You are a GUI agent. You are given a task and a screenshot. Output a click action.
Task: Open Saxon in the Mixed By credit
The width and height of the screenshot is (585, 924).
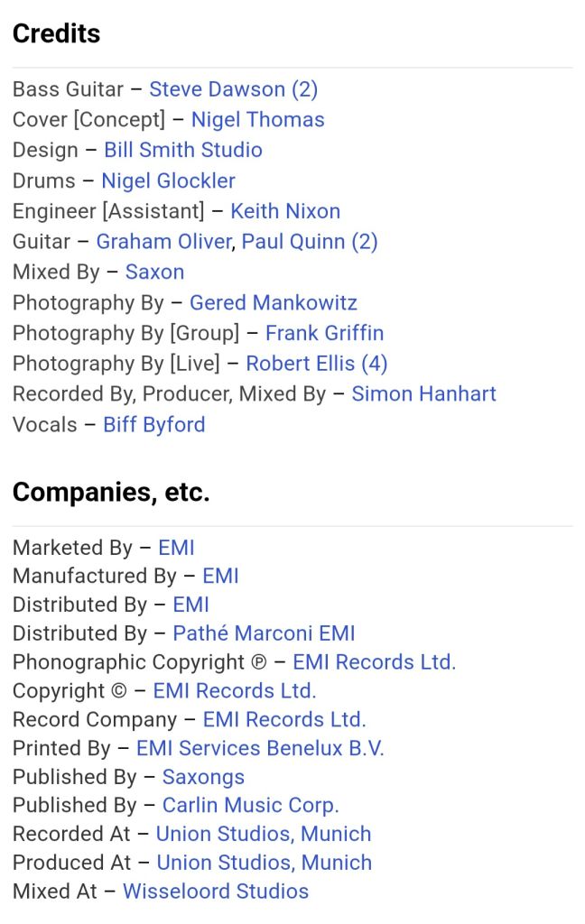(x=154, y=272)
